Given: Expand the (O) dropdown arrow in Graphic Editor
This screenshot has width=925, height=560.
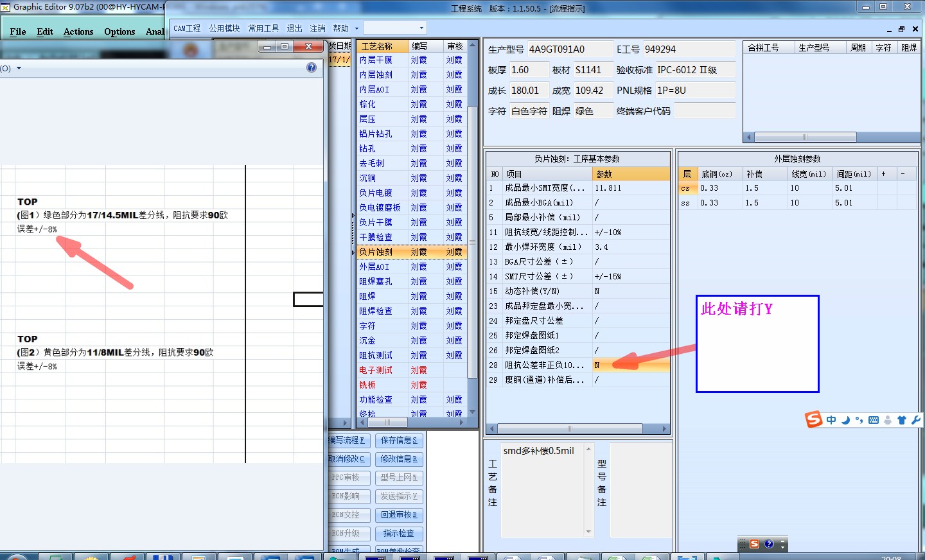Looking at the screenshot, I should [19, 68].
